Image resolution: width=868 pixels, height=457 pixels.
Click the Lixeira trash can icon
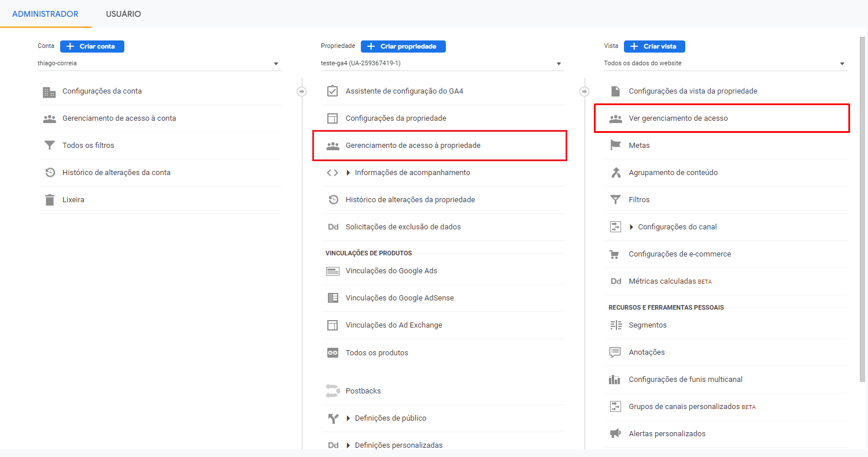[x=49, y=200]
